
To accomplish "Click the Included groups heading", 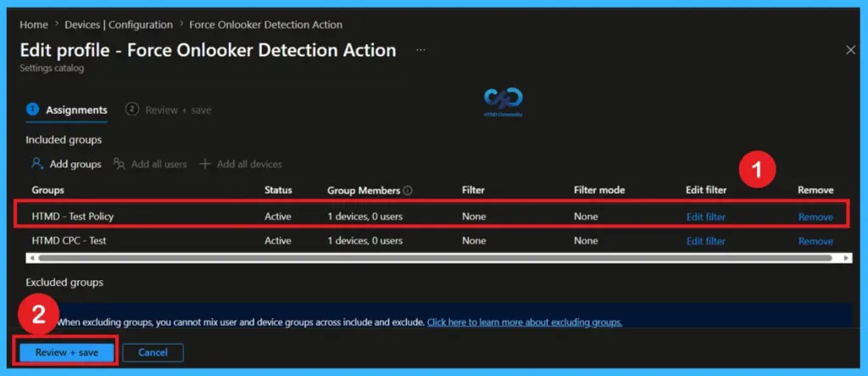I will [64, 140].
